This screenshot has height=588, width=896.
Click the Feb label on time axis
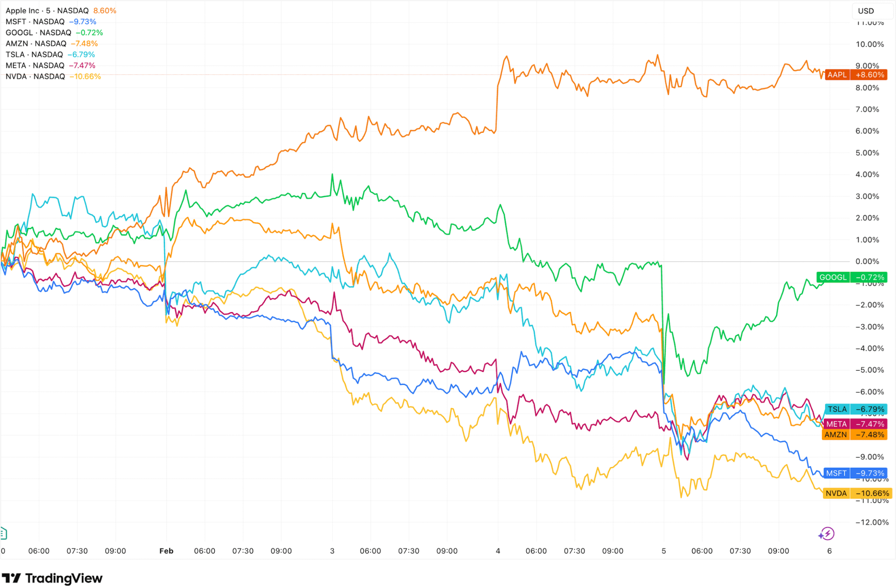pyautogui.click(x=166, y=551)
